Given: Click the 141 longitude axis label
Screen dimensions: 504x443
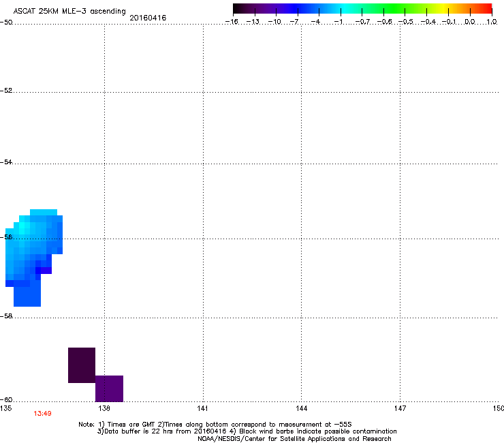Looking at the screenshot, I should coord(202,408).
